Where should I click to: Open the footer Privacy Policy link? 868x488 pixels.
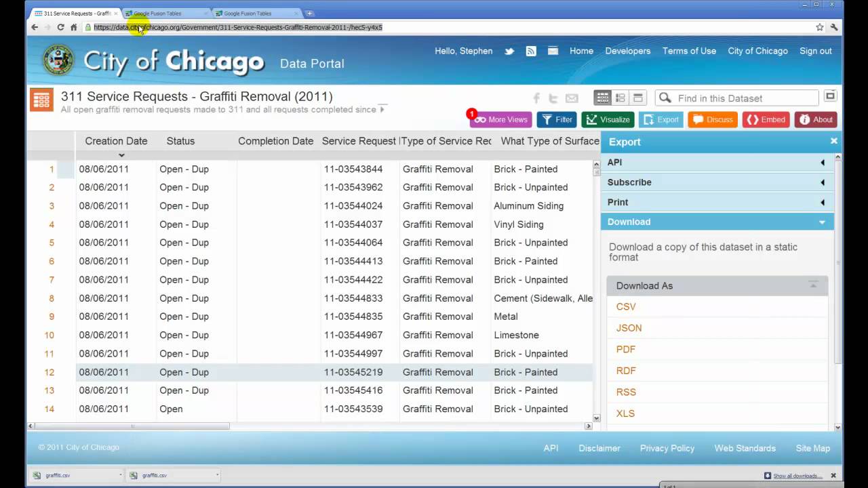click(667, 448)
